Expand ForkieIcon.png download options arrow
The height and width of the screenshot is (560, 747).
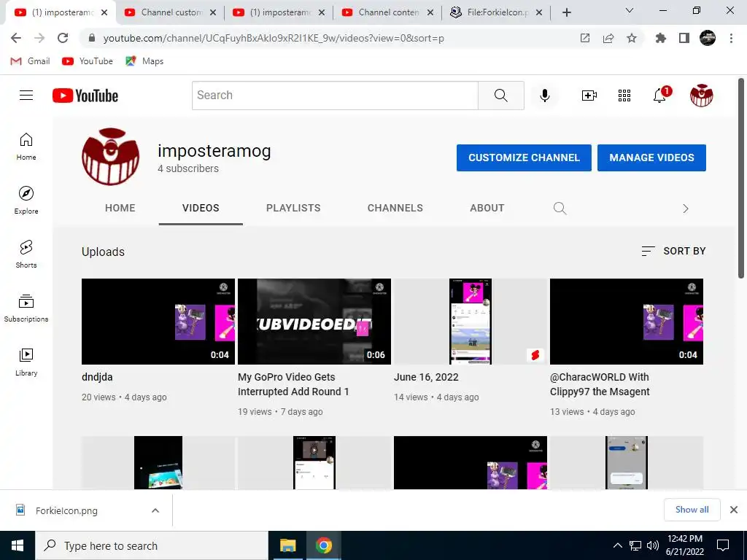155,510
